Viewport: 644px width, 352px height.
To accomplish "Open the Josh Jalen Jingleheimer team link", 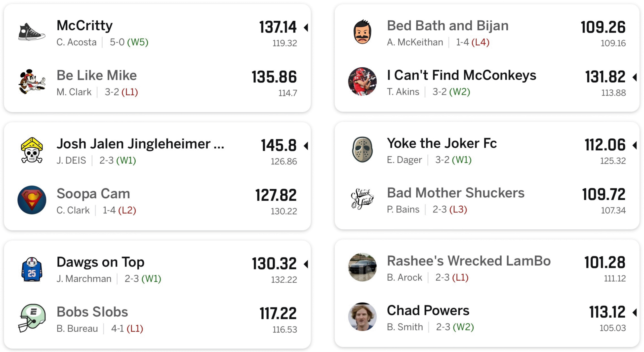I will pyautogui.click(x=140, y=144).
